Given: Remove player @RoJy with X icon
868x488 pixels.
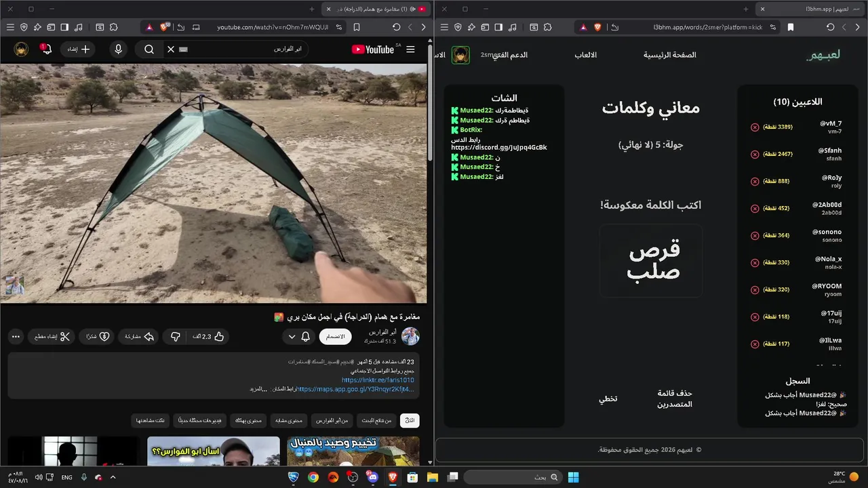Looking at the screenshot, I should 755,181.
